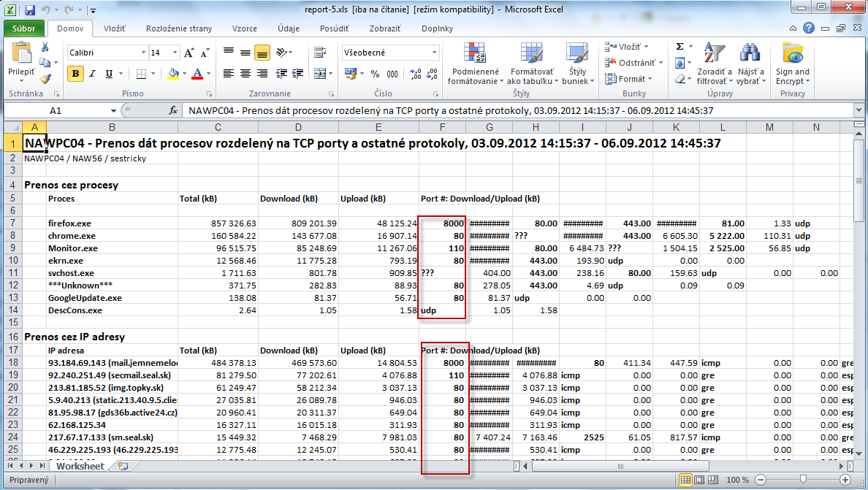Switch to Údaje tab
The width and height of the screenshot is (868, 490).
tap(289, 28)
